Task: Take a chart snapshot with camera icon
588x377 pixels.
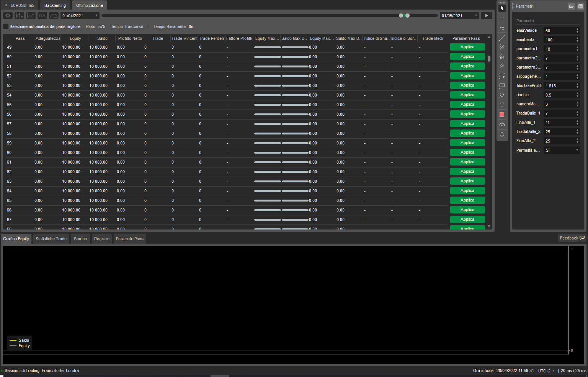Action: 502,125
